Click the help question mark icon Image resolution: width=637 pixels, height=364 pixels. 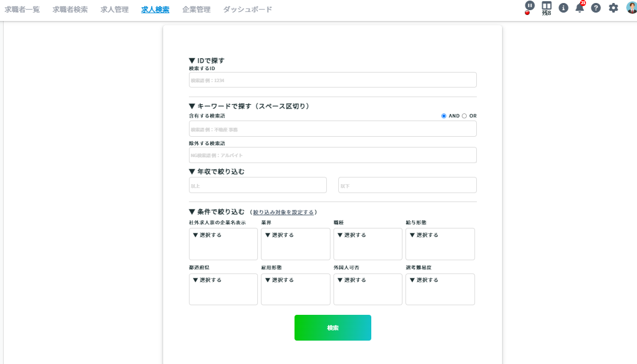click(596, 8)
